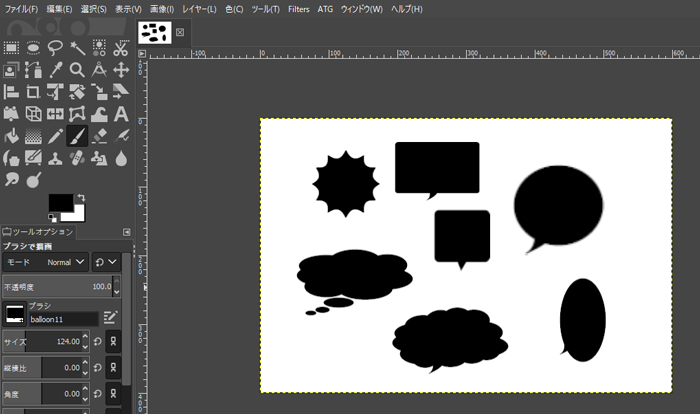Choose the Bucket Fill tool
The height and width of the screenshot is (414, 700).
12,136
